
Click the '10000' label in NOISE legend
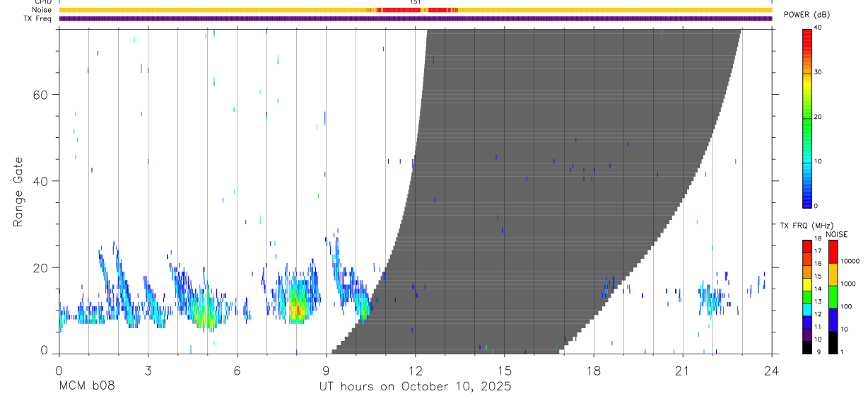[850, 262]
